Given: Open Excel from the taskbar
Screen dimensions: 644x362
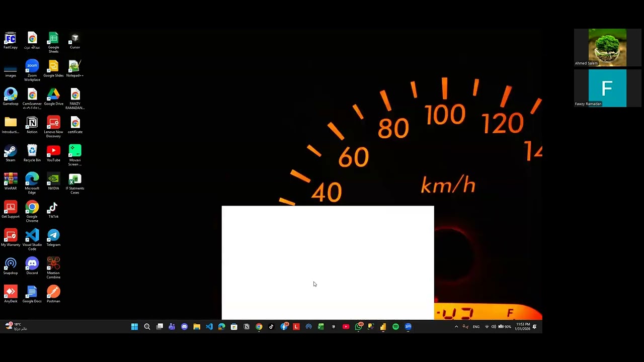Looking at the screenshot, I should 321,327.
